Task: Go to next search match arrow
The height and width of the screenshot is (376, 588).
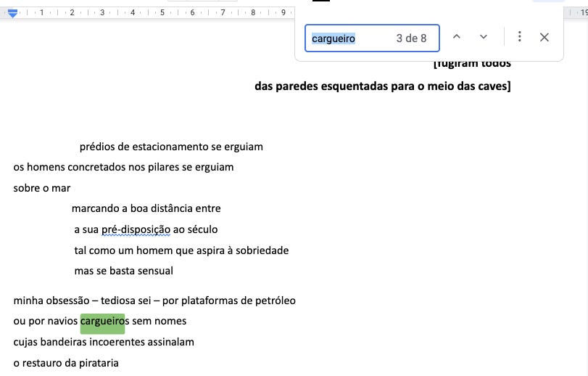Action: point(484,37)
